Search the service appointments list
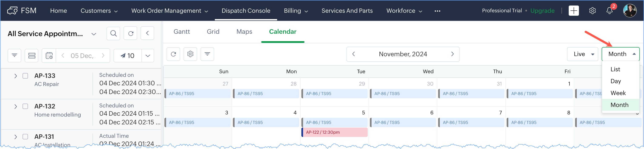Viewport: 644px width, 149px height. click(113, 34)
